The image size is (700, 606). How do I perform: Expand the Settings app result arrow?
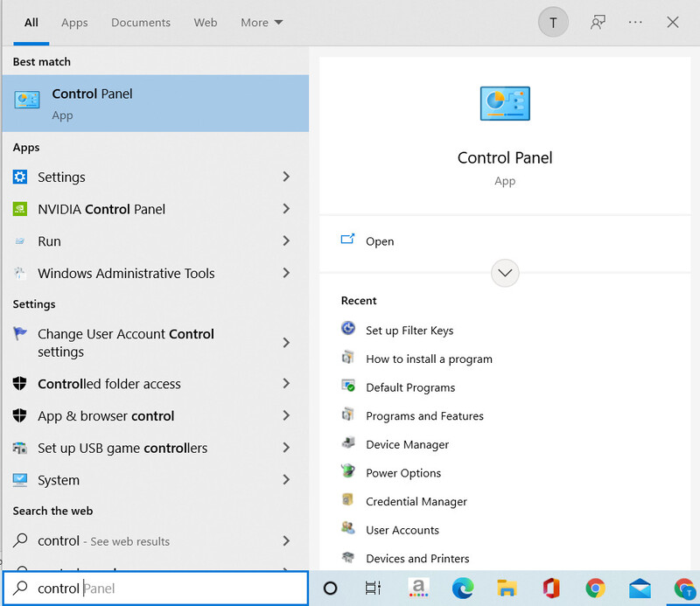pos(287,177)
